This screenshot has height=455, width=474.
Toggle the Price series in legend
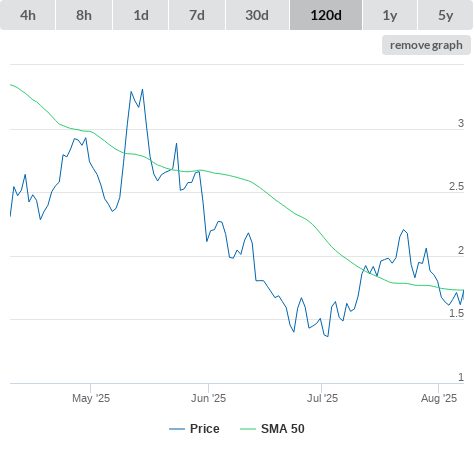coord(194,429)
